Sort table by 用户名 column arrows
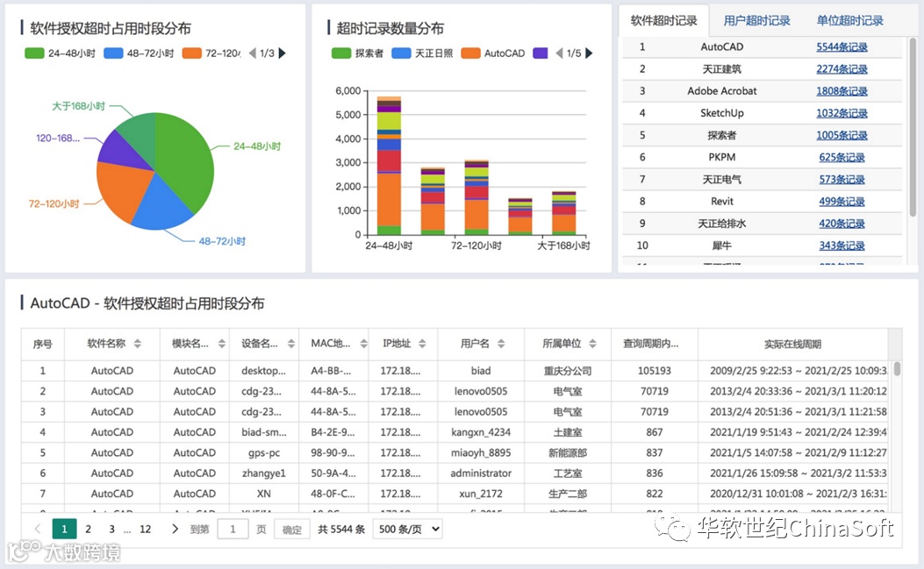The image size is (924, 569). [x=501, y=344]
